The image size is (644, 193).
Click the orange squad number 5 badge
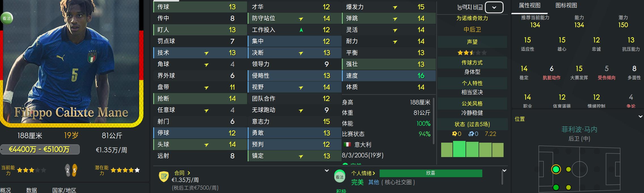tap(74, 170)
